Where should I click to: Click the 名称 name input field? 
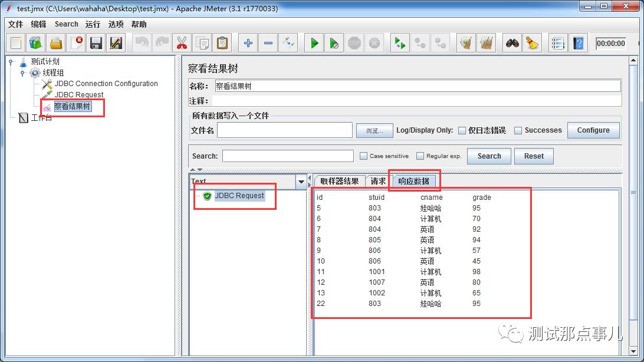point(418,86)
